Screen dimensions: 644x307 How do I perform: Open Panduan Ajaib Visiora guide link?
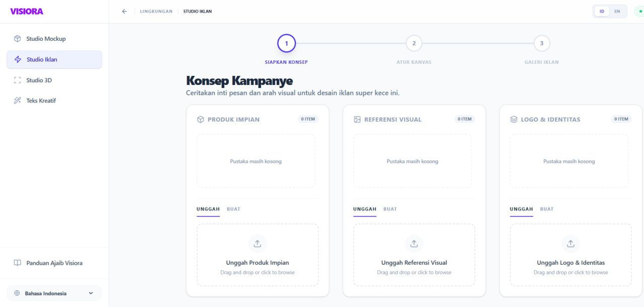pos(54,263)
